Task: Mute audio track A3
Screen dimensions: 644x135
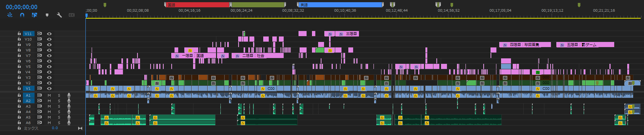Action: click(49, 106)
